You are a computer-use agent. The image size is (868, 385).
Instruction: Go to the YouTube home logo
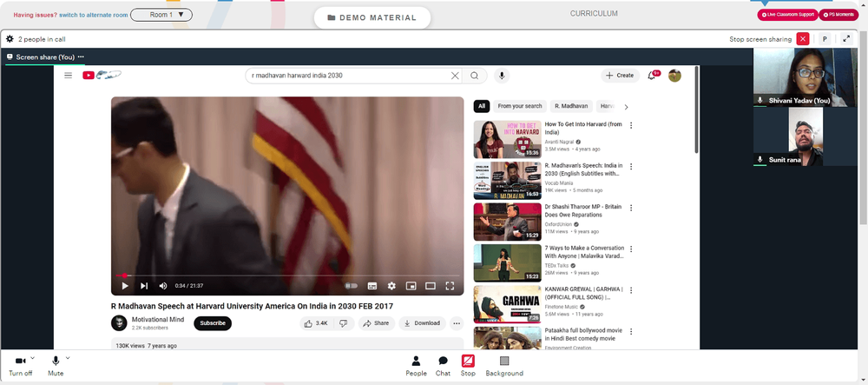pos(102,76)
